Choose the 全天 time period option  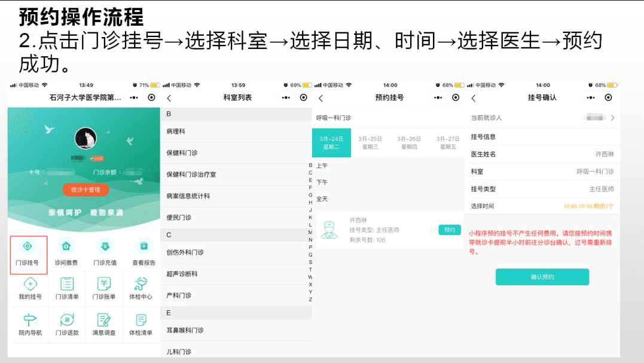pos(322,199)
